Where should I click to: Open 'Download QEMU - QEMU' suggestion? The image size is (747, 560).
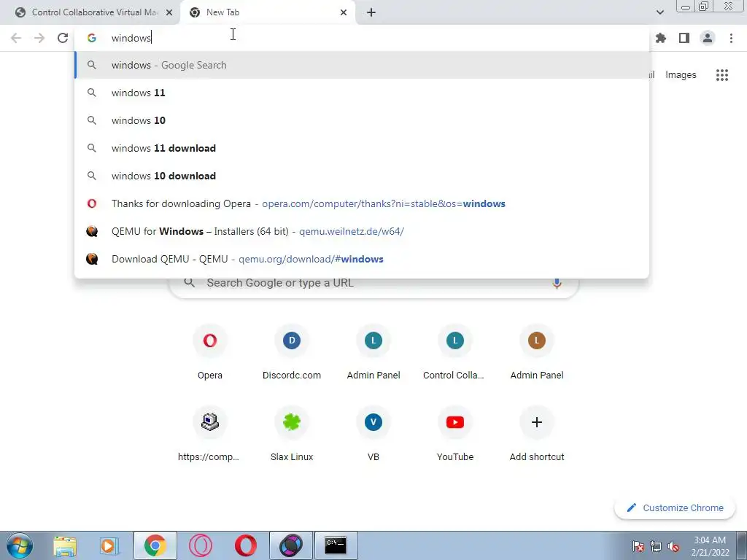pyautogui.click(x=362, y=259)
